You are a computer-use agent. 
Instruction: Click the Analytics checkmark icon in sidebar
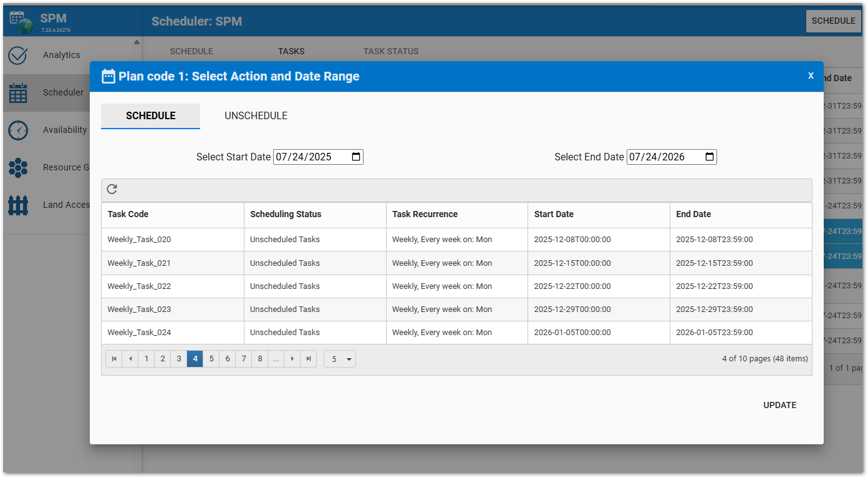[18, 56]
